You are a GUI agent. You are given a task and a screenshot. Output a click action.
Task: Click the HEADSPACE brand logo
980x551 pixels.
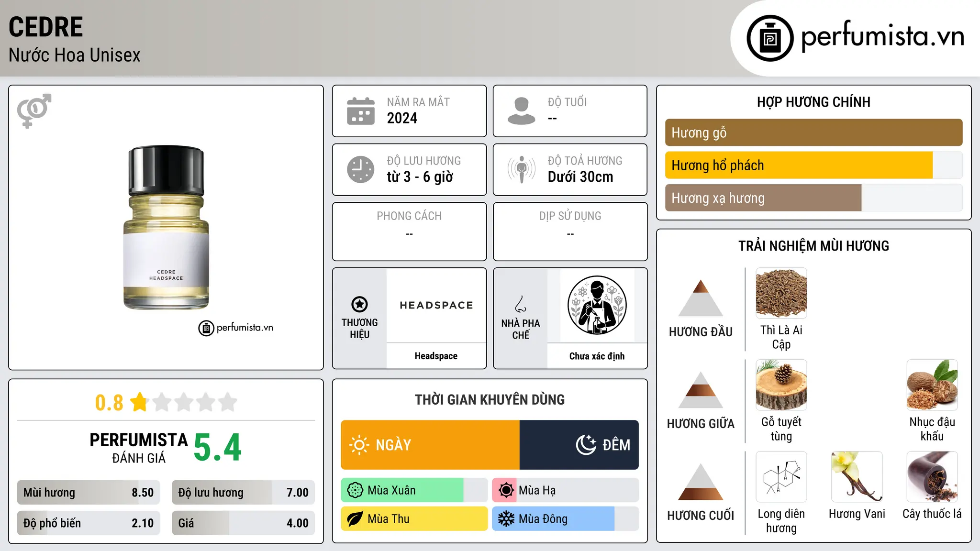click(436, 305)
